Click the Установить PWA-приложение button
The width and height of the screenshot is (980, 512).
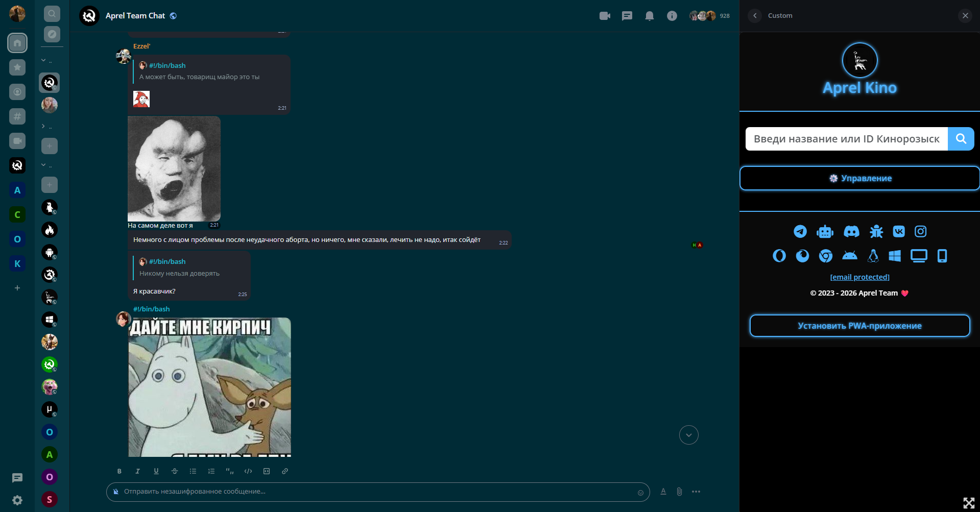[x=860, y=326]
